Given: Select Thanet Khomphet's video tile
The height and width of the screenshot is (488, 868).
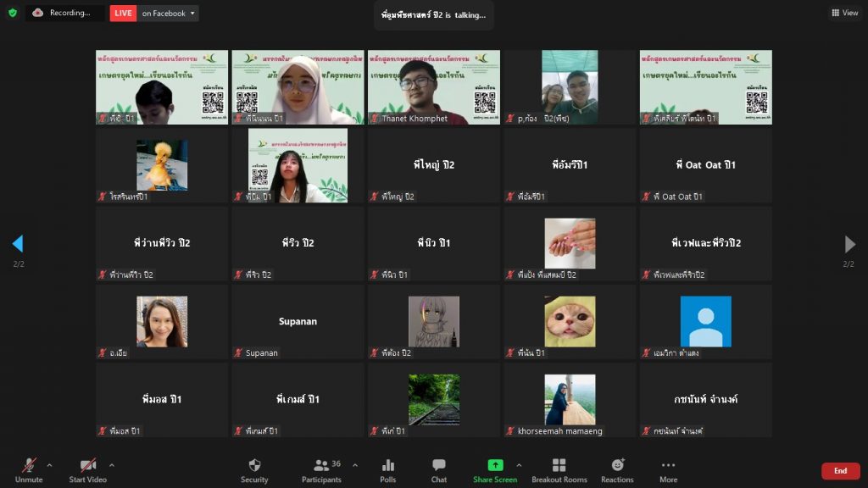Looking at the screenshot, I should tap(433, 87).
